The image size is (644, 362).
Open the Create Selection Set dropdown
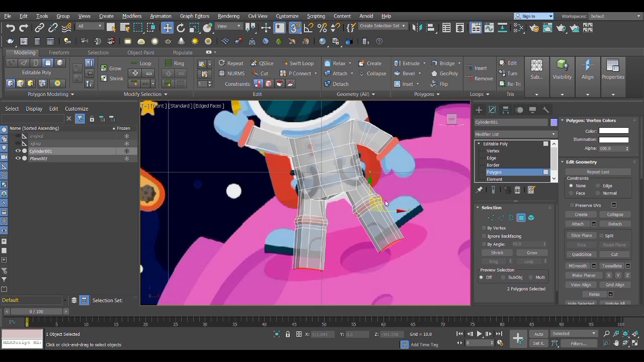click(x=382, y=26)
